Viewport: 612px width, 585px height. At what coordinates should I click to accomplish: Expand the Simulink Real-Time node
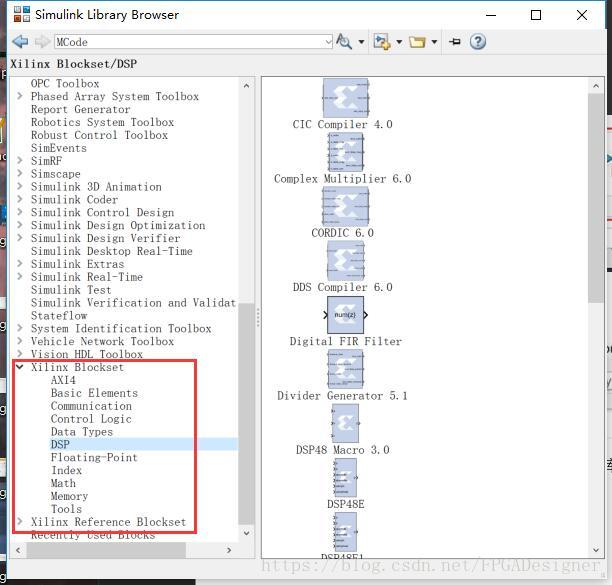point(20,276)
